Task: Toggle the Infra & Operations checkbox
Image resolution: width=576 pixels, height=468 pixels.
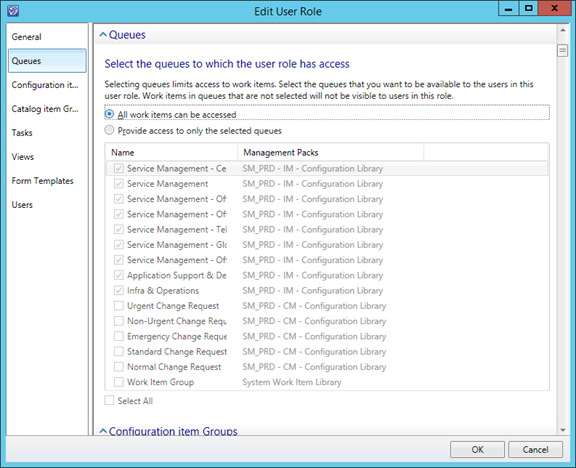Action: pos(119,291)
